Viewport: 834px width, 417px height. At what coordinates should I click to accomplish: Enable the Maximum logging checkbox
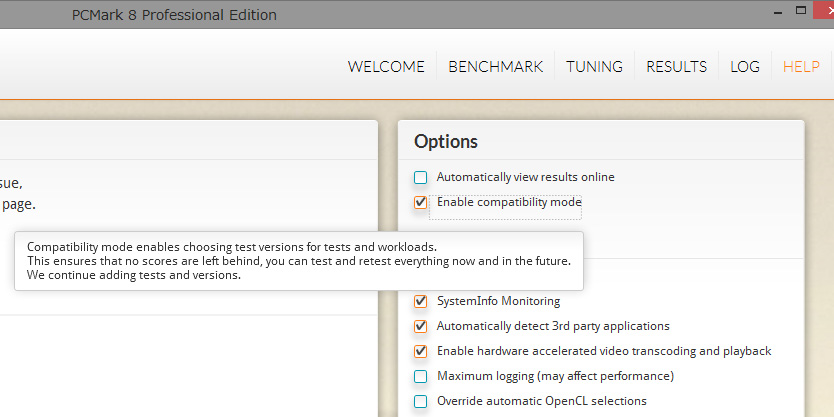tap(421, 376)
